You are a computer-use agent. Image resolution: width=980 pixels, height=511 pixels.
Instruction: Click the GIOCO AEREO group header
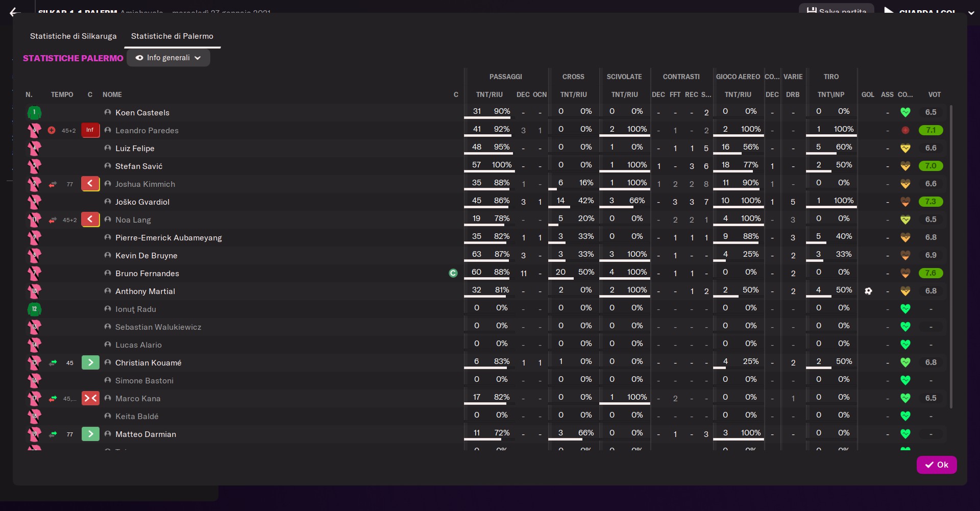(x=738, y=77)
